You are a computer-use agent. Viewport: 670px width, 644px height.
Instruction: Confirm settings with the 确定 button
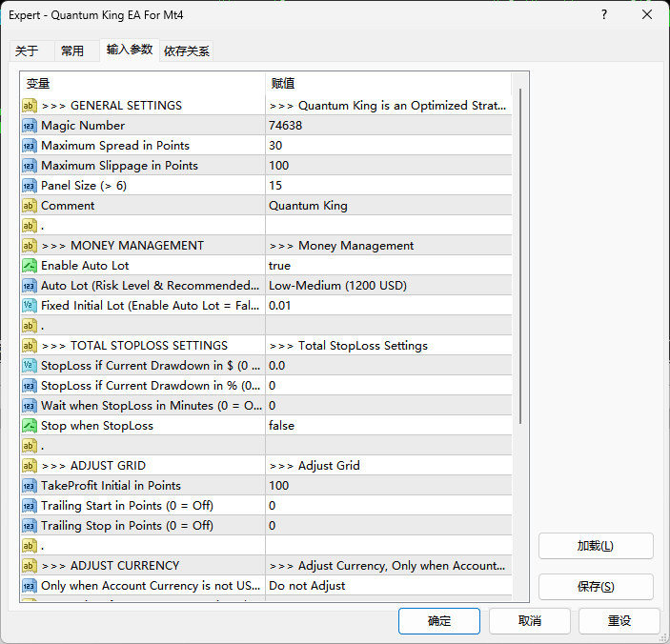(x=439, y=620)
